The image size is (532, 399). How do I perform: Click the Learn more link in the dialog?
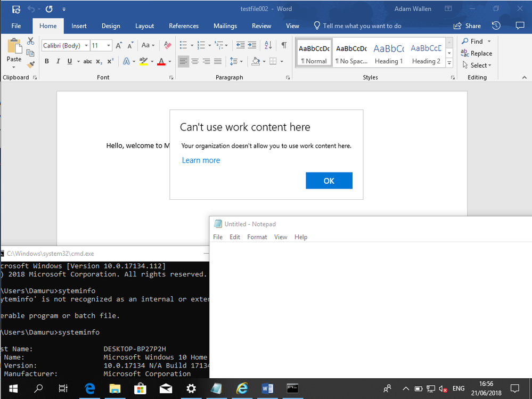point(201,160)
